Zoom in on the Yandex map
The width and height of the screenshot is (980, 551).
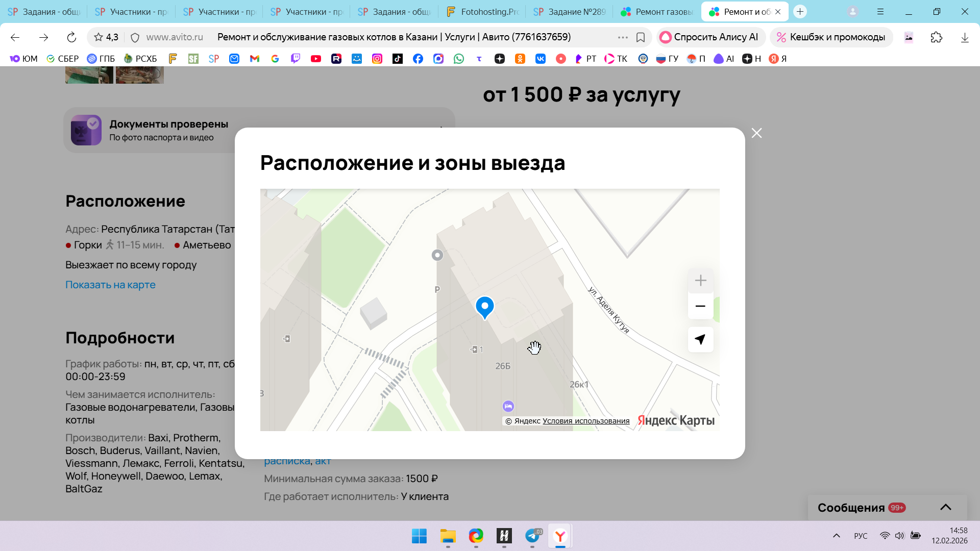pos(700,281)
